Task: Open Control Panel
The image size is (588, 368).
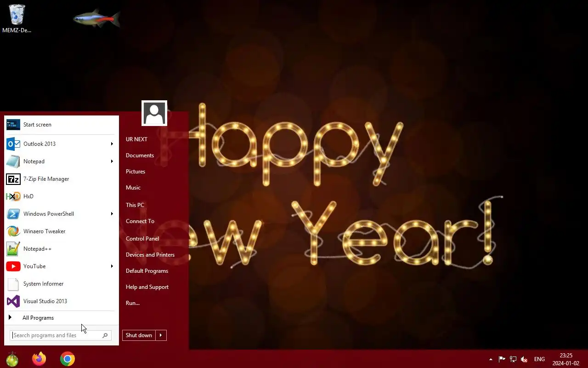Action: [142, 239]
